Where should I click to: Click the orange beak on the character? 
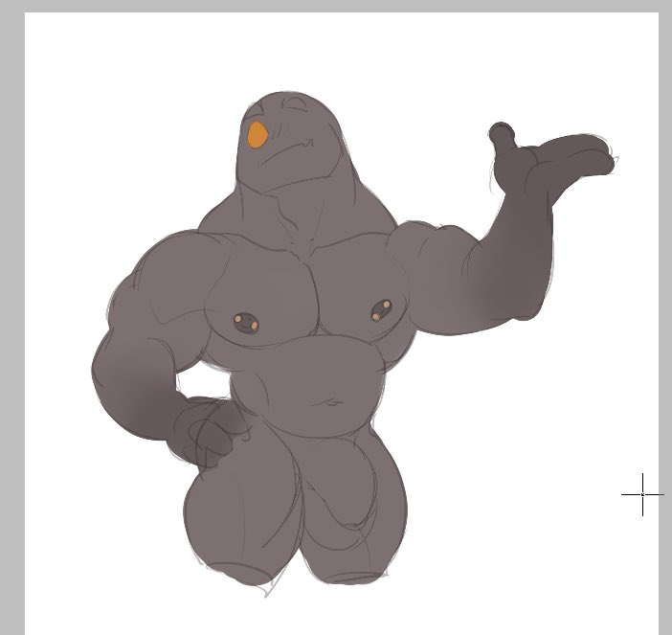pos(258,135)
